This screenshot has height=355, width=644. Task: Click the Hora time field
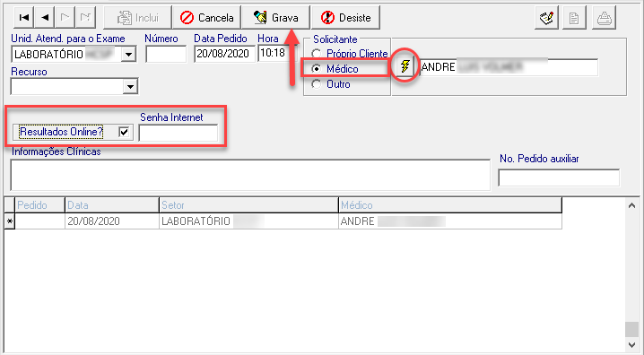tap(277, 54)
